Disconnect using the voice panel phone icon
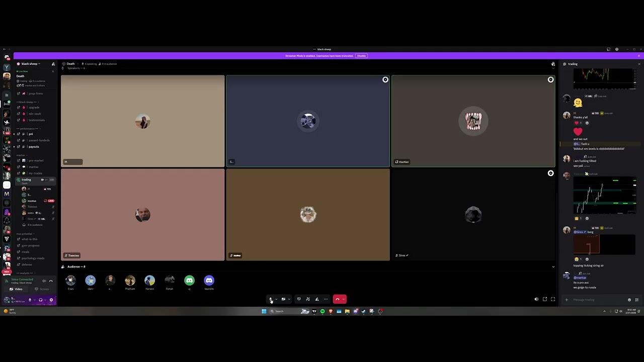This screenshot has height=362, width=644. click(51, 281)
